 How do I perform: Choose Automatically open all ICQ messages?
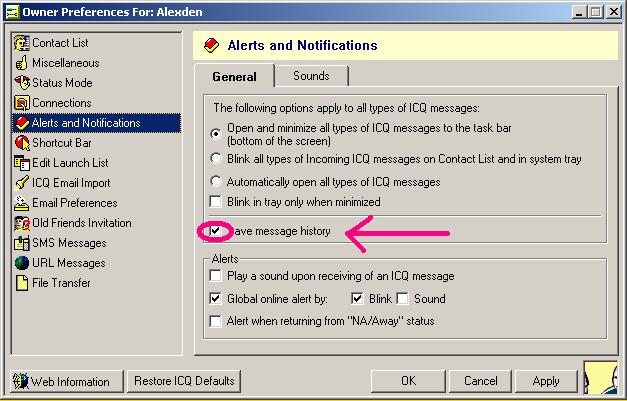pos(216,182)
